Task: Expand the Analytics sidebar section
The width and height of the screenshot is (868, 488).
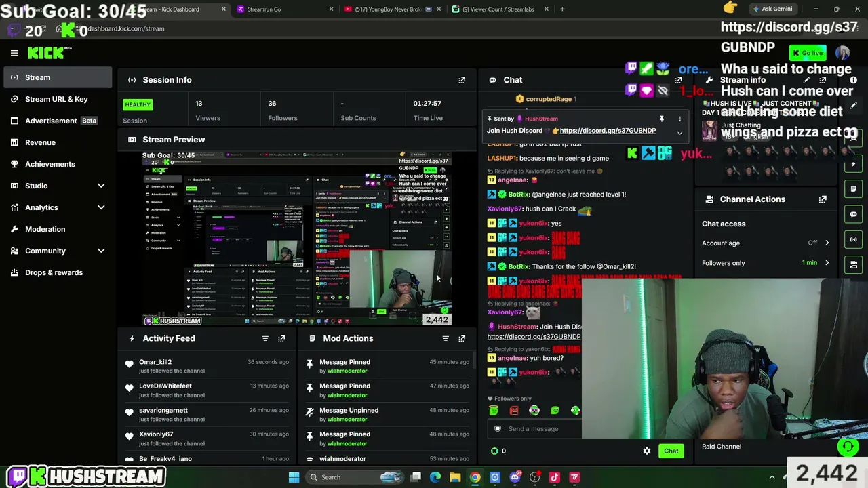Action: (x=101, y=207)
